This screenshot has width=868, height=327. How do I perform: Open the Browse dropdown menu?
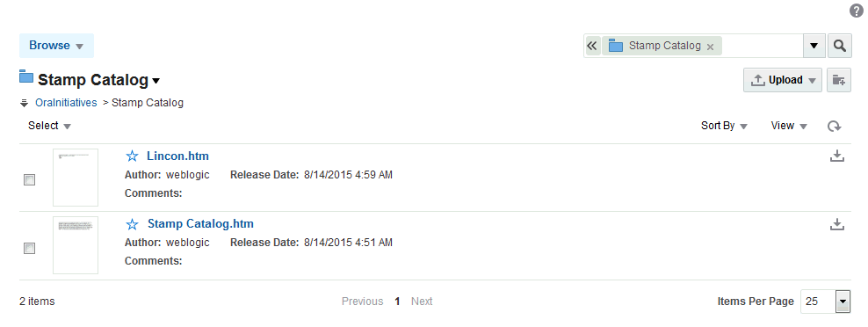[56, 46]
